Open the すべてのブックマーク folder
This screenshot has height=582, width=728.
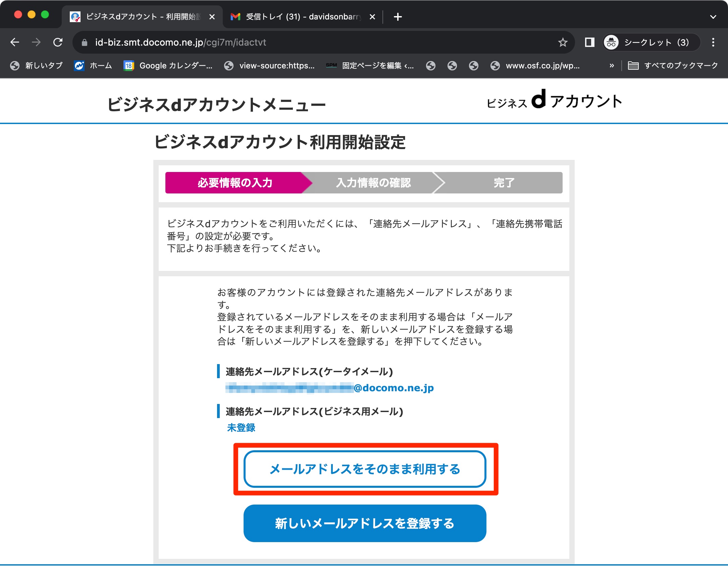[673, 65]
